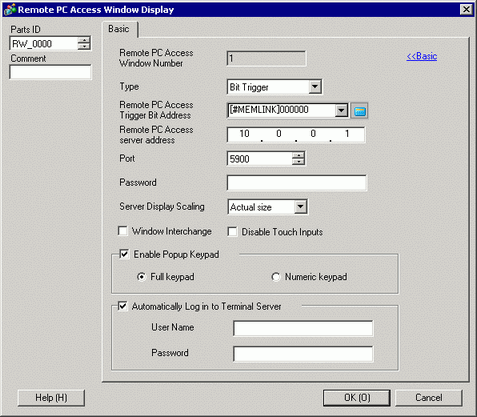Switch to the Basic tab
Image resolution: width=477 pixels, height=417 pixels.
(x=119, y=29)
